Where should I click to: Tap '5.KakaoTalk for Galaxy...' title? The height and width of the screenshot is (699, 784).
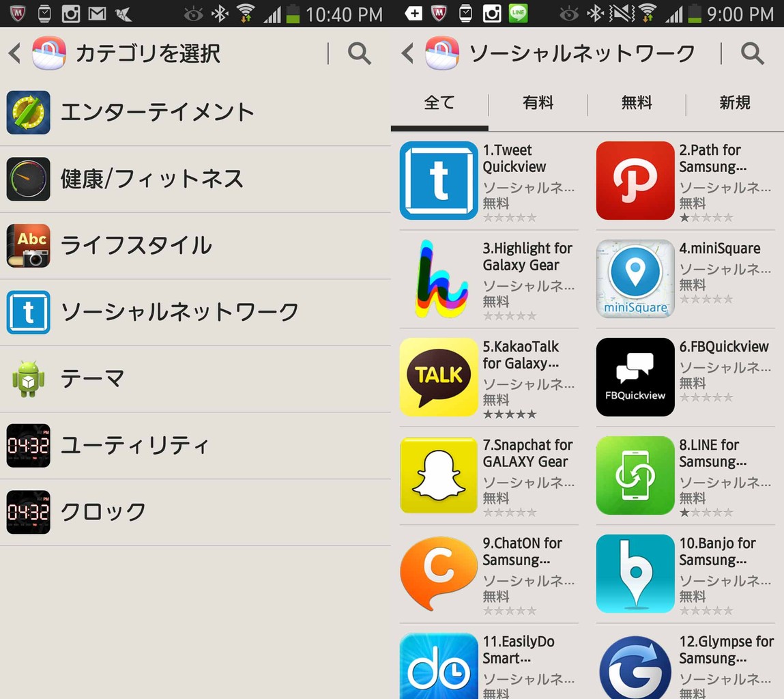521,355
